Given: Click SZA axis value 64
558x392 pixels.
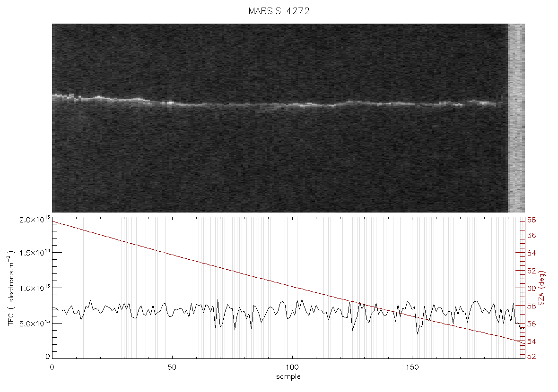Looking at the screenshot, I should tap(532, 253).
